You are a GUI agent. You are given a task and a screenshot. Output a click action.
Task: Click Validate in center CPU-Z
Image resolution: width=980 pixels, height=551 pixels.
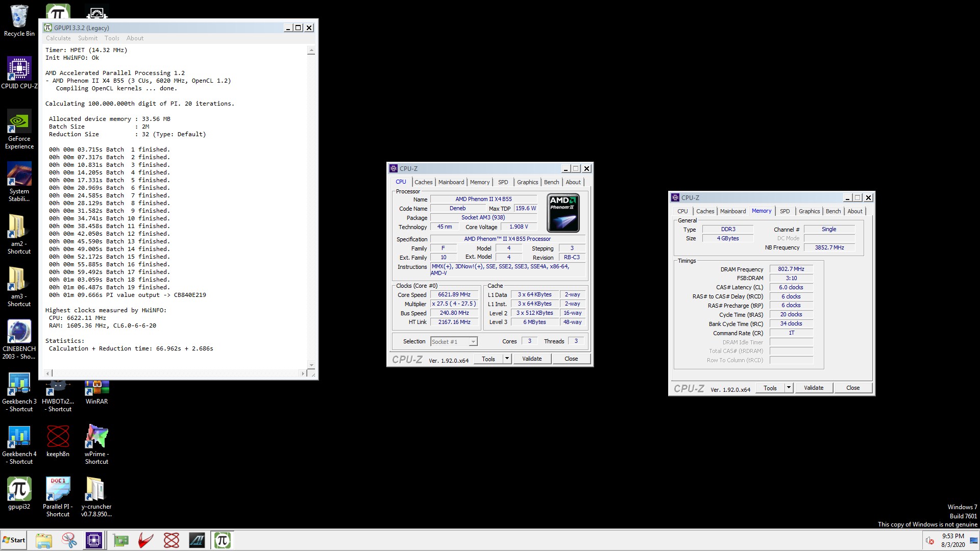coord(532,359)
